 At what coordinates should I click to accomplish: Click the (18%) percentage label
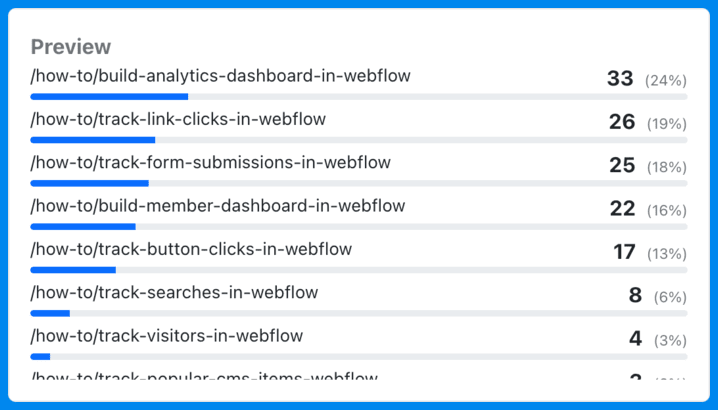(667, 167)
